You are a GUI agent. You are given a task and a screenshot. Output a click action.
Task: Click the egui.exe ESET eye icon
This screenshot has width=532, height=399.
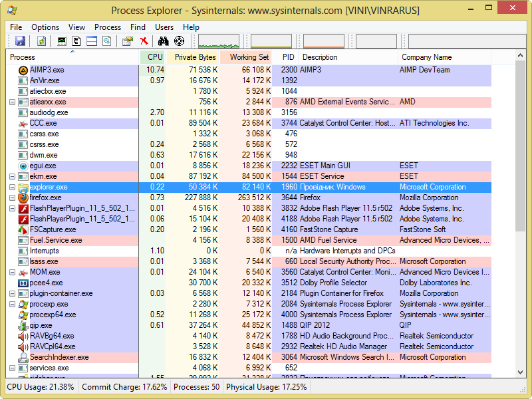click(x=23, y=166)
